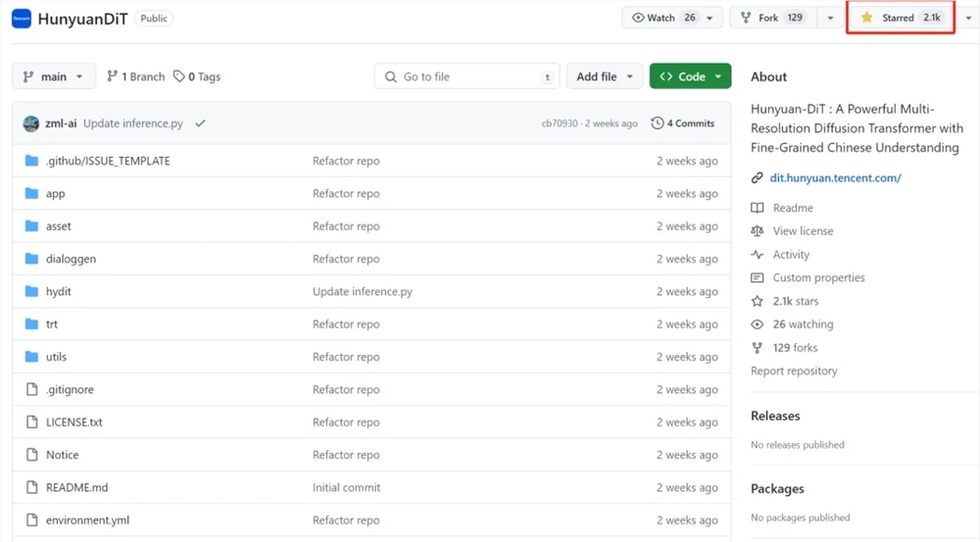
Task: Open the 4 Commits history link
Action: 682,123
